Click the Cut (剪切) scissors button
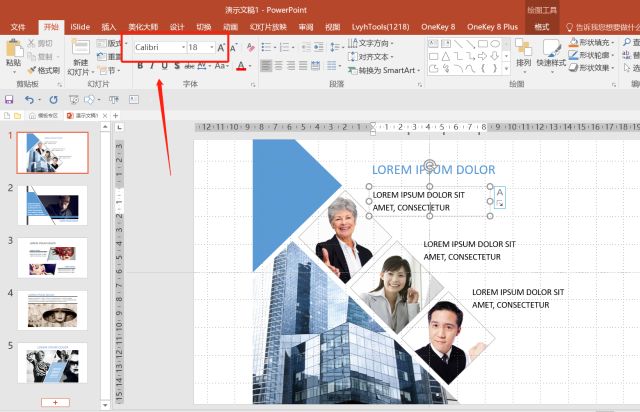This screenshot has height=412, width=640. tap(40, 43)
